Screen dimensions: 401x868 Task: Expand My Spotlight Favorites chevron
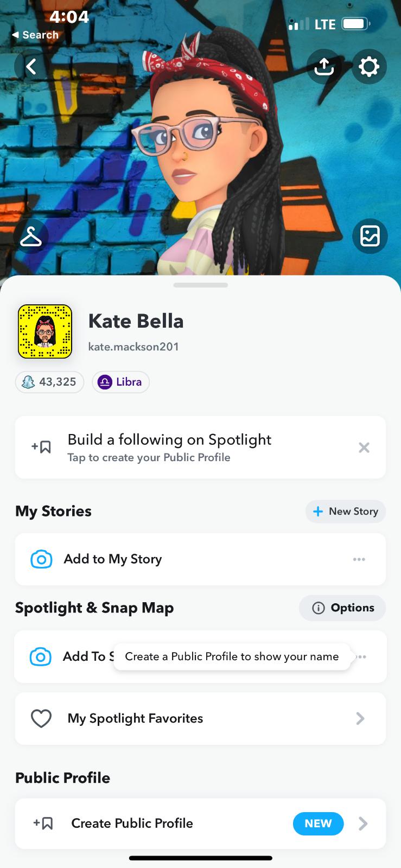click(360, 719)
